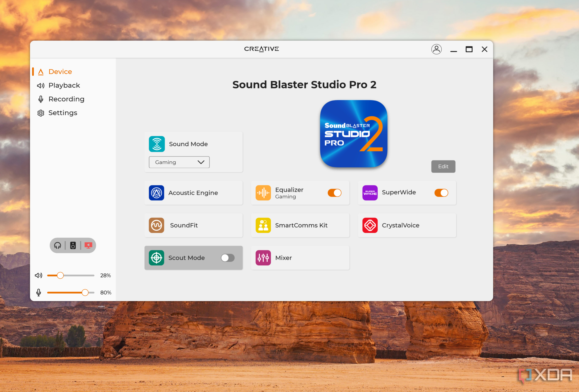
Task: Switch to the Playback section
Action: click(64, 85)
